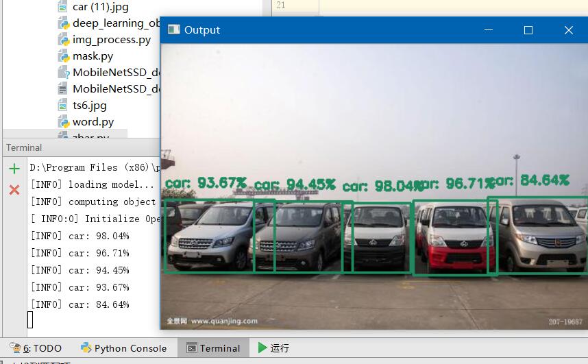Click the ts6.jpg image file icon
Viewport: 588px width, 364px height.
pyautogui.click(x=62, y=106)
